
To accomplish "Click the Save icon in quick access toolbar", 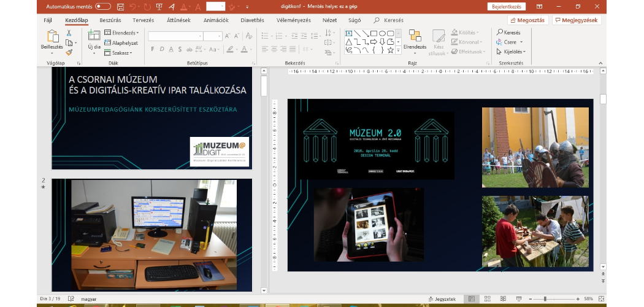I will click(120, 7).
